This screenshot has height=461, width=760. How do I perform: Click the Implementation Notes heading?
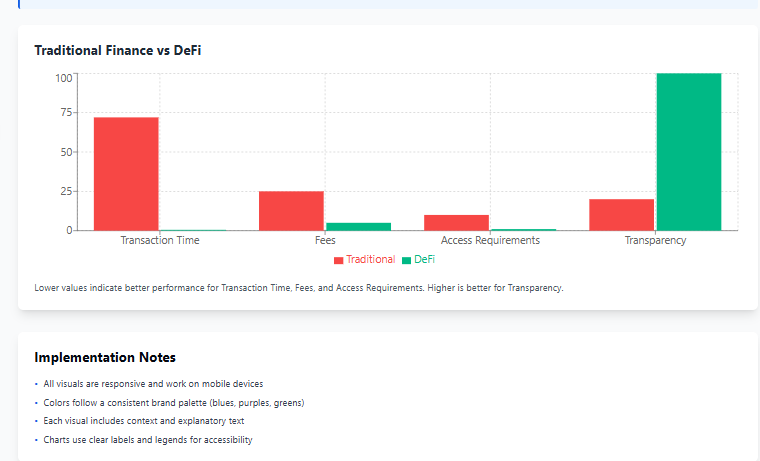point(105,357)
